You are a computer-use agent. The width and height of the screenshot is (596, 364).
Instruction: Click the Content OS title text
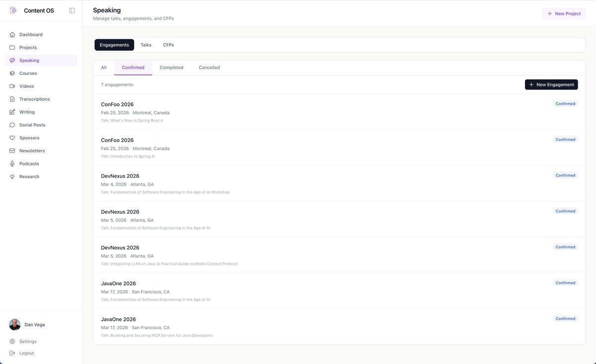click(x=39, y=10)
